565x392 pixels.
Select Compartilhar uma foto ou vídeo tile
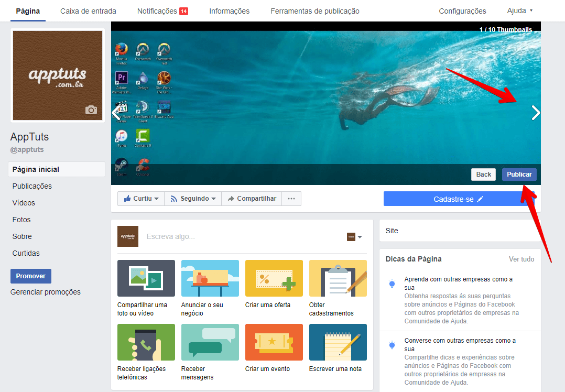tap(146, 288)
